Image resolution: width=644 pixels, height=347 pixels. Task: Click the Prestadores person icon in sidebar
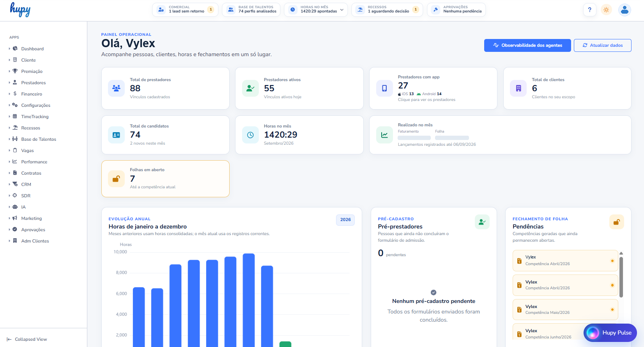[x=15, y=83]
